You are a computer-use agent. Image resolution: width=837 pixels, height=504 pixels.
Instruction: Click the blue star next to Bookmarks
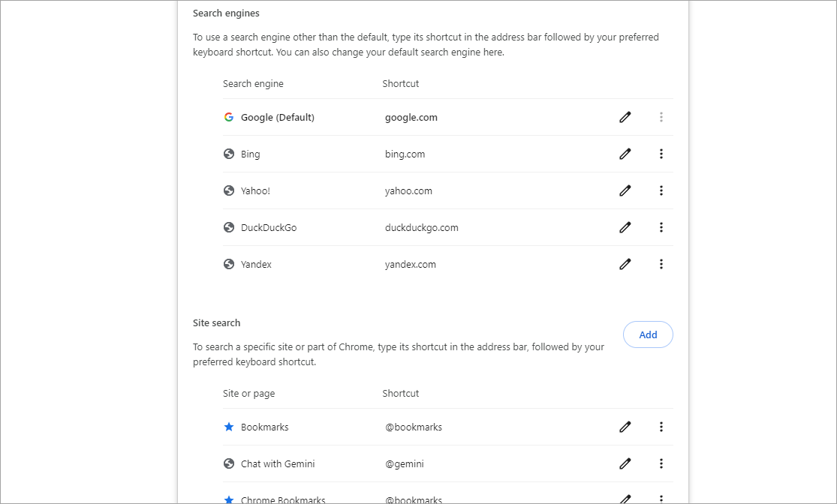[229, 427]
